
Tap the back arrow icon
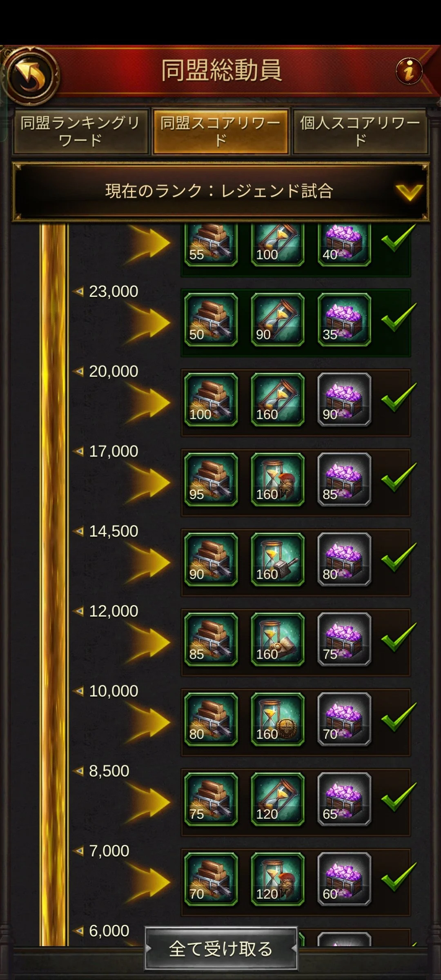(31, 75)
